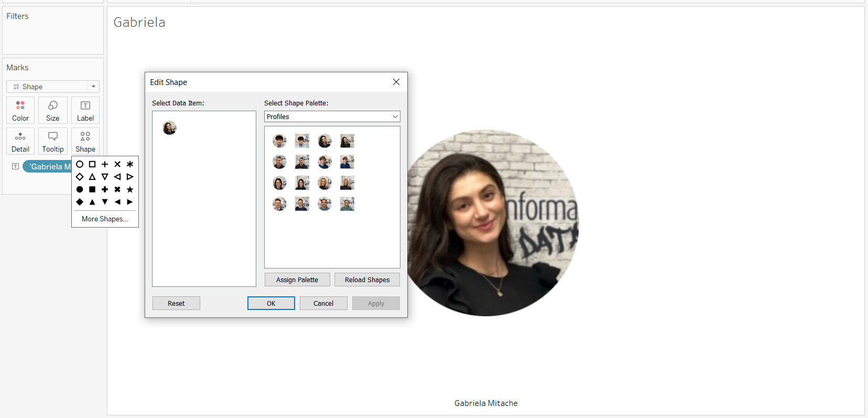This screenshot has height=418, width=868.
Task: Click the large Gabriela profile photo mark
Action: 493,223
